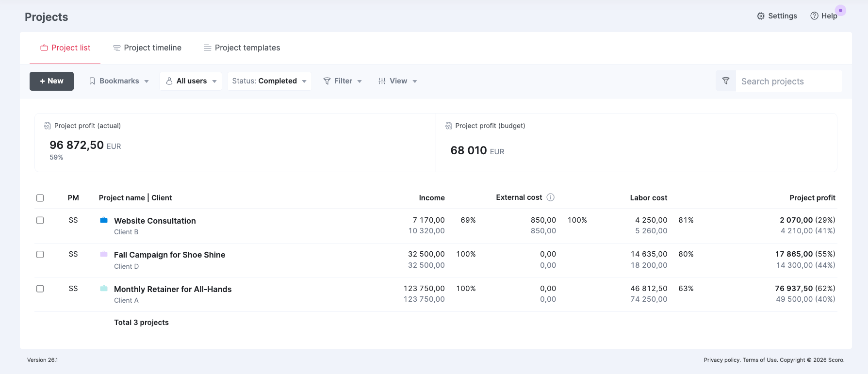The width and height of the screenshot is (868, 374).
Task: Click the teal project icon for Monthly Retainer
Action: (x=103, y=289)
